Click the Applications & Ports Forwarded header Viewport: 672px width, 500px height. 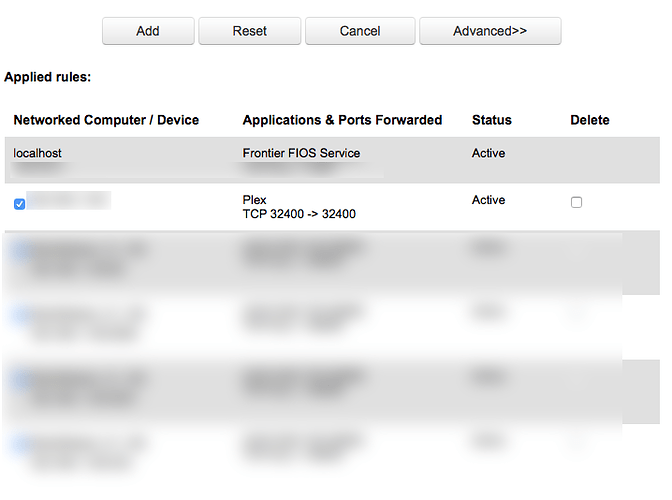342,120
